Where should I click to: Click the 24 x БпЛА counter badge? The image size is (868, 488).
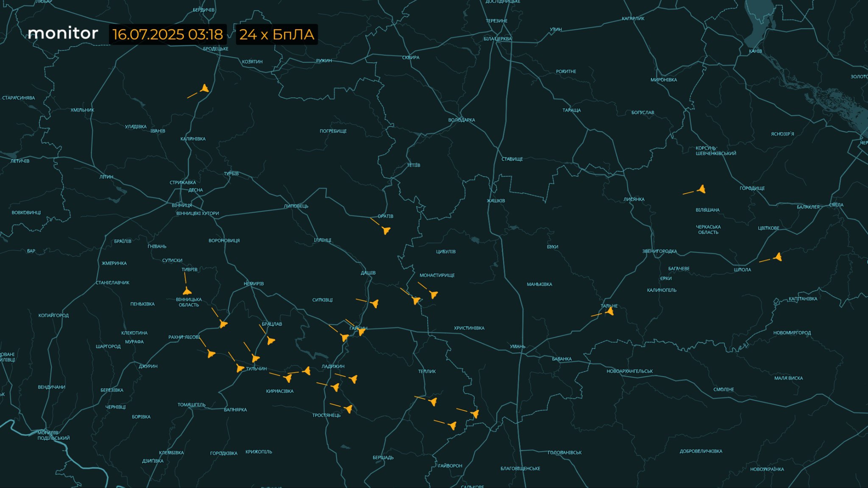click(x=277, y=34)
